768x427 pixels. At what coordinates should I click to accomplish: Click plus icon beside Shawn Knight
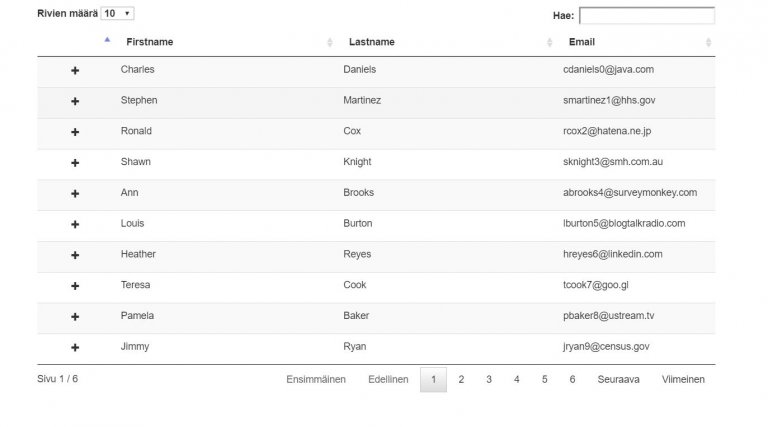click(75, 163)
